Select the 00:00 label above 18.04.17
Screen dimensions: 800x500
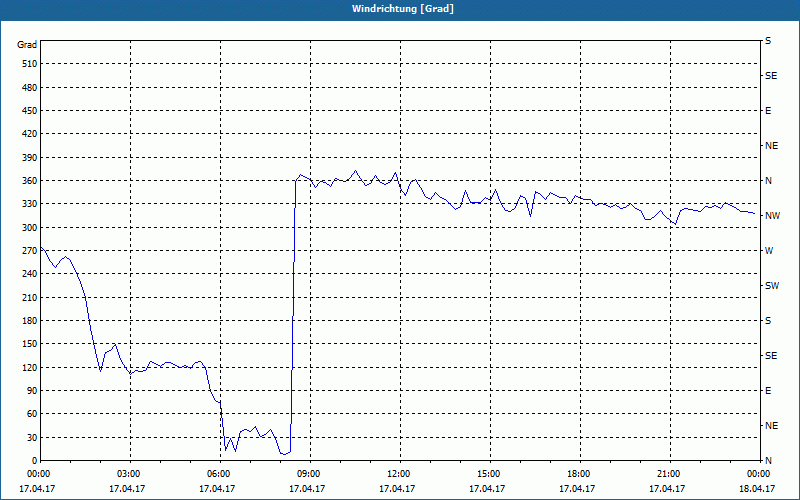[x=759, y=473]
